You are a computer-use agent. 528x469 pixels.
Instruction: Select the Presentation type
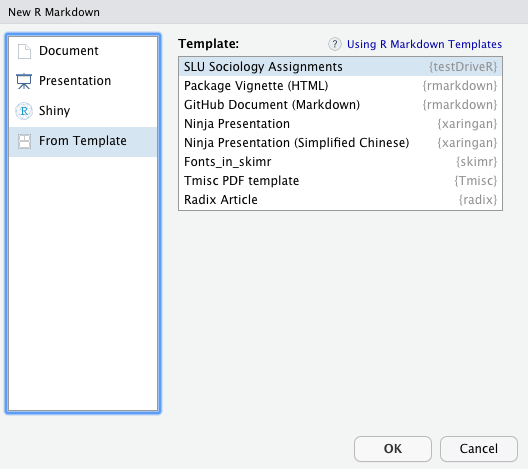point(83,81)
